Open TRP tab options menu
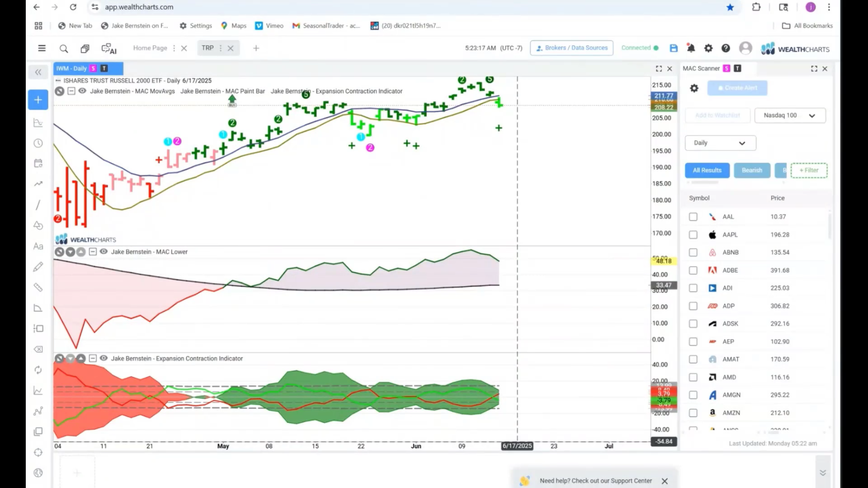The width and height of the screenshot is (868, 488). click(x=221, y=48)
